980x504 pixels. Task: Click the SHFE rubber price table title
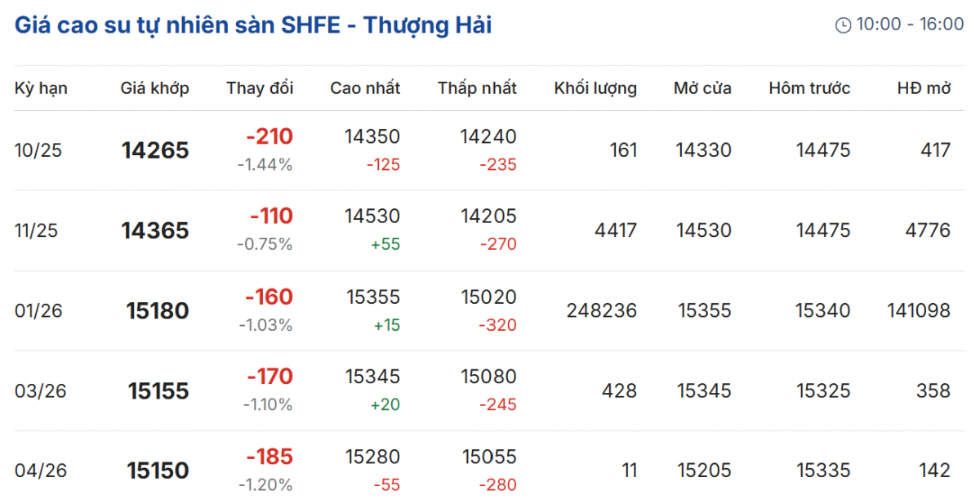[253, 25]
